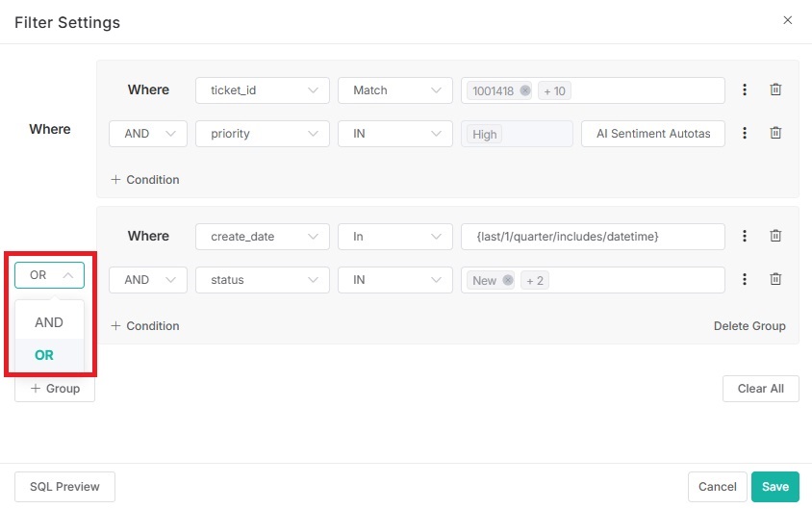The image size is (812, 509).
Task: Open more options for create_date condition
Action: [745, 236]
